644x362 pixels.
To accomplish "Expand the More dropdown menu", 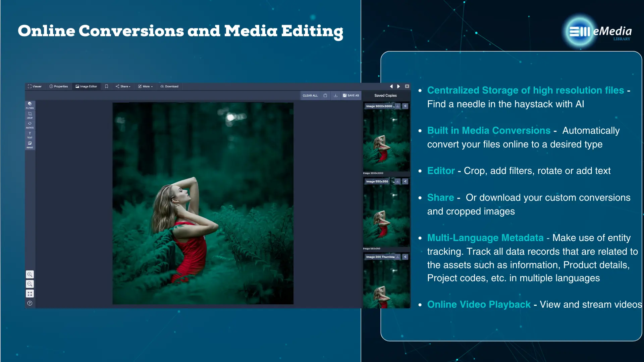I will click(146, 86).
